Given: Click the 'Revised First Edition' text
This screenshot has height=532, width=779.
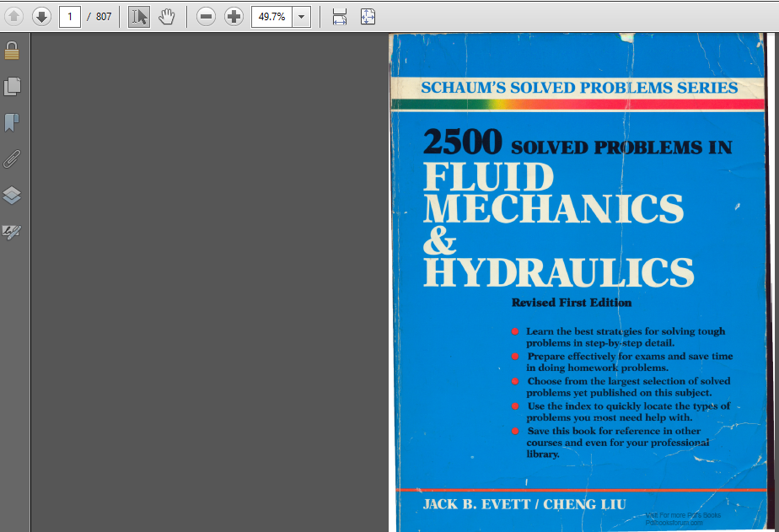Looking at the screenshot, I should (x=572, y=303).
